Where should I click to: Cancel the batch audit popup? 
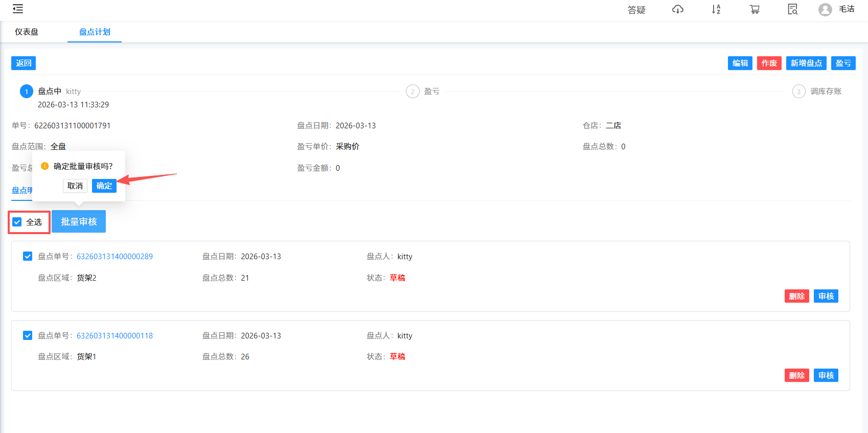(75, 186)
